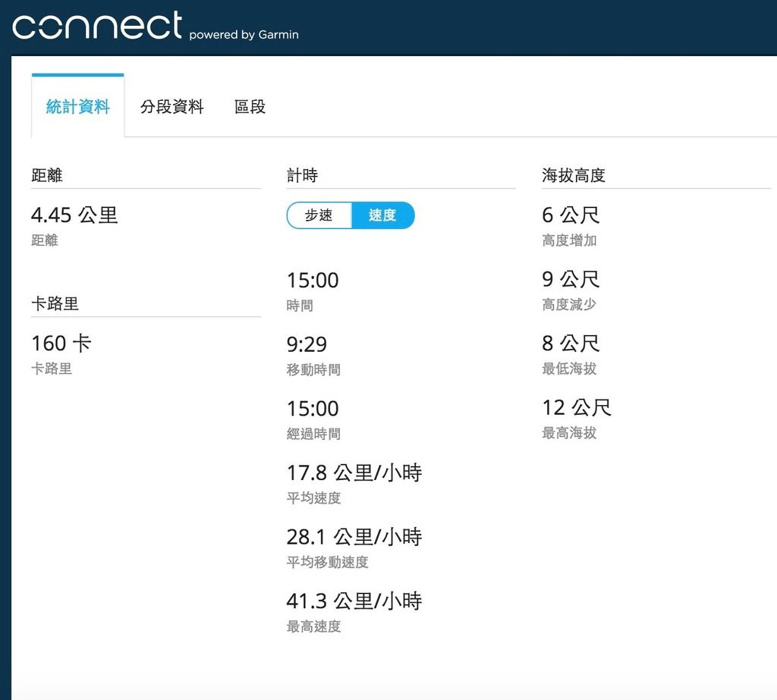Click the 移動時間 label
This screenshot has height=700, width=777.
pos(313,369)
